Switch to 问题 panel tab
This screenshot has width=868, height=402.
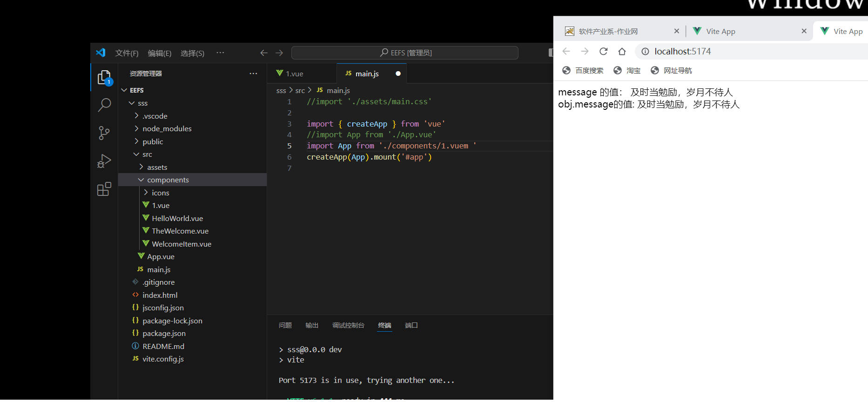click(x=285, y=325)
